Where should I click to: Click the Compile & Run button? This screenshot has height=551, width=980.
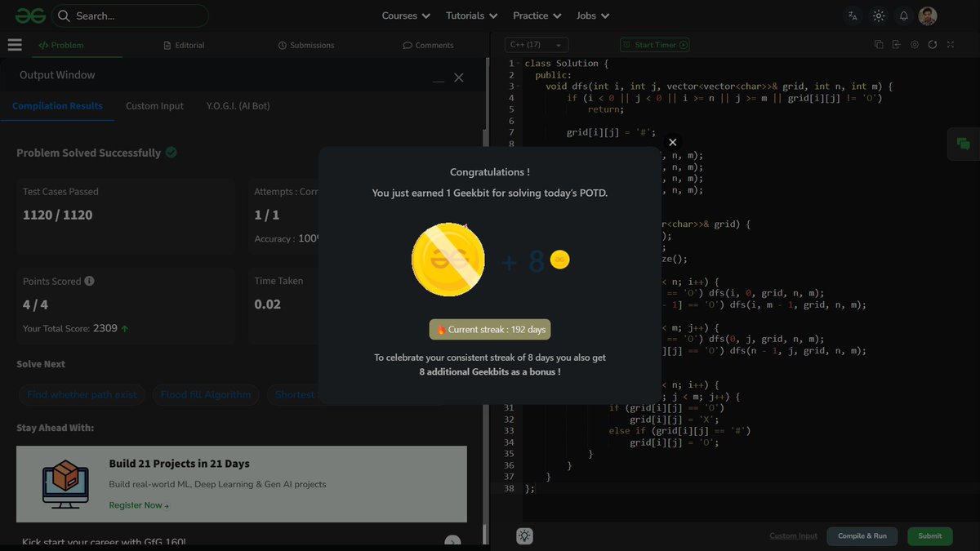862,535
